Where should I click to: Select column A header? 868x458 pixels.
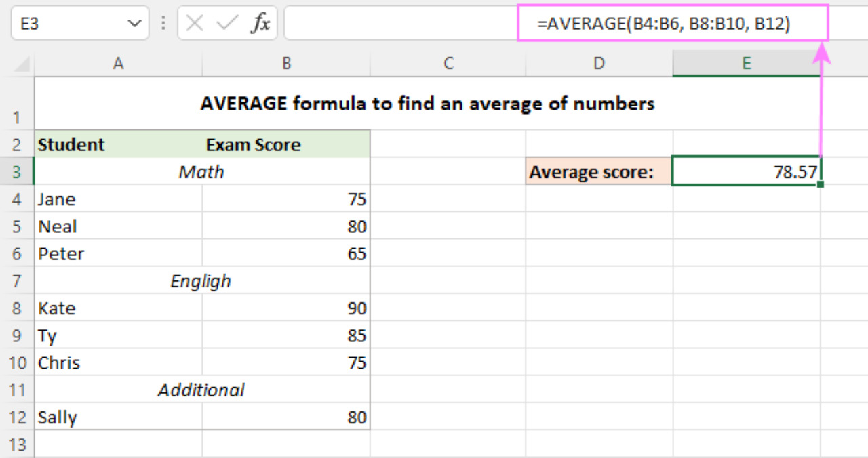(118, 64)
